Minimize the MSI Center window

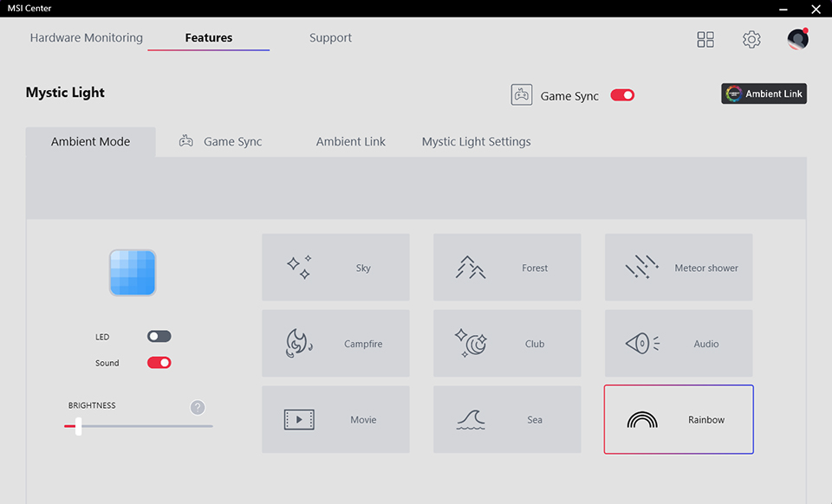(783, 9)
